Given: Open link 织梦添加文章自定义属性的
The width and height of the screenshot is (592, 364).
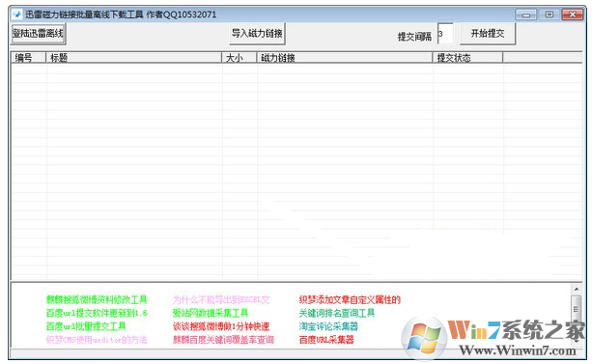Looking at the screenshot, I should click(x=350, y=300).
